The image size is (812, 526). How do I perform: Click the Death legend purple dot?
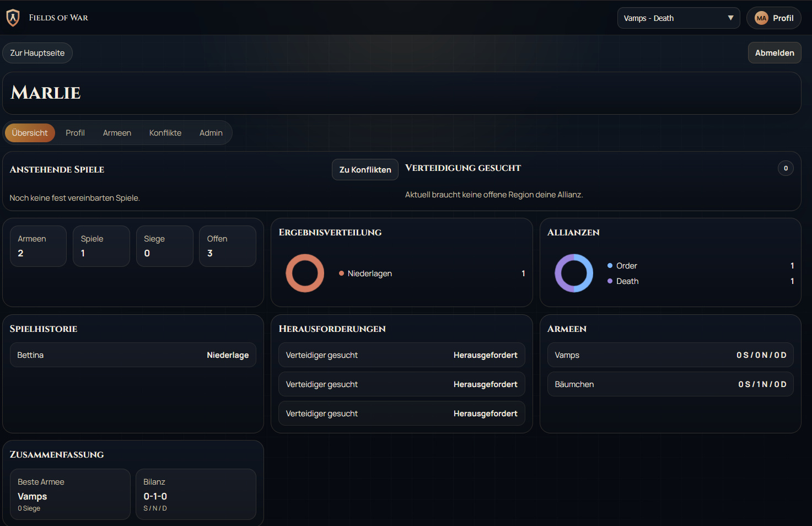(610, 281)
